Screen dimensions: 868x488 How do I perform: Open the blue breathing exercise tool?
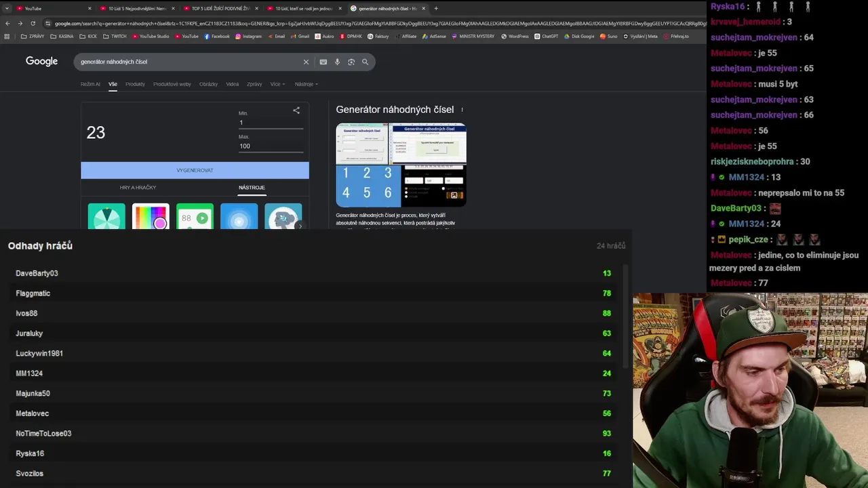click(x=239, y=217)
